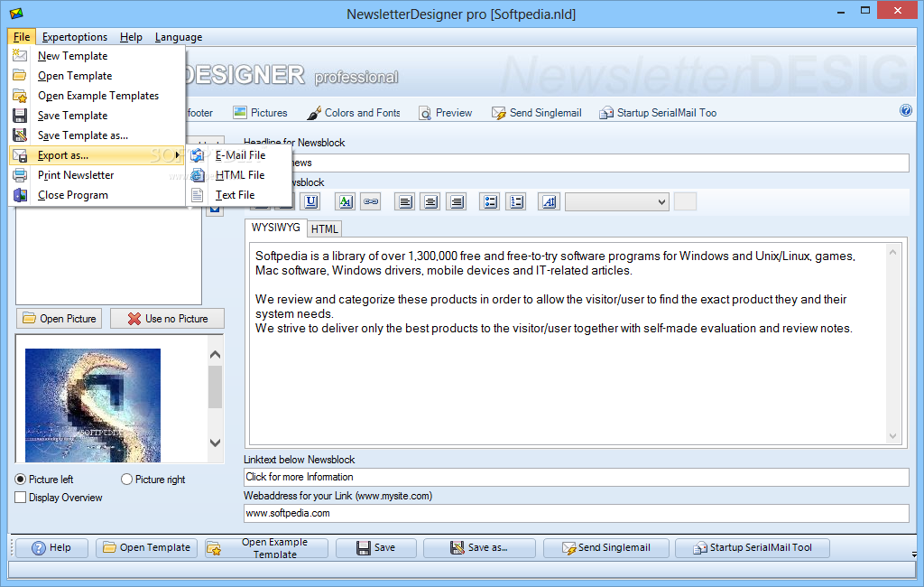Click the Startup SerialMail Tool toolbar icon
924x587 pixels.
tap(606, 112)
